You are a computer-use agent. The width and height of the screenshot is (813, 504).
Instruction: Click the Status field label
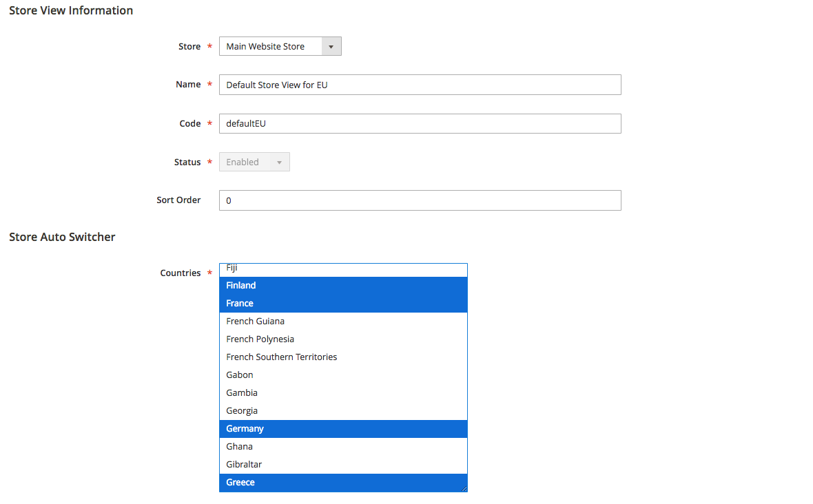[187, 162]
